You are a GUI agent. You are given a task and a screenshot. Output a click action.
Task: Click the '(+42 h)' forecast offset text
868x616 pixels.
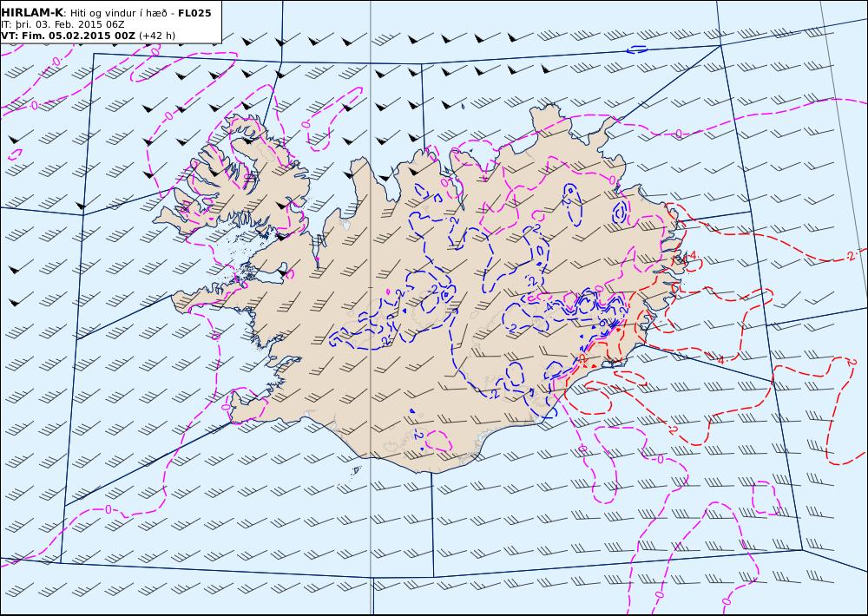pos(157,36)
